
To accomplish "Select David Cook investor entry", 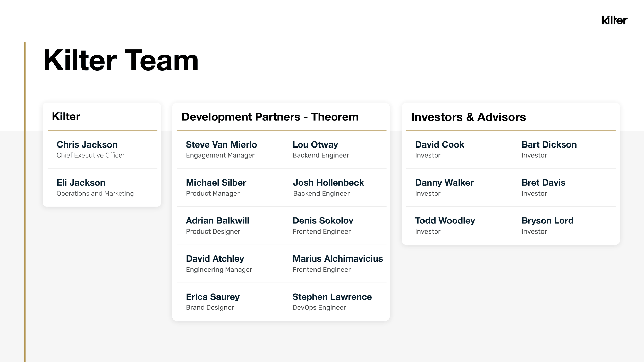I will pyautogui.click(x=439, y=150).
